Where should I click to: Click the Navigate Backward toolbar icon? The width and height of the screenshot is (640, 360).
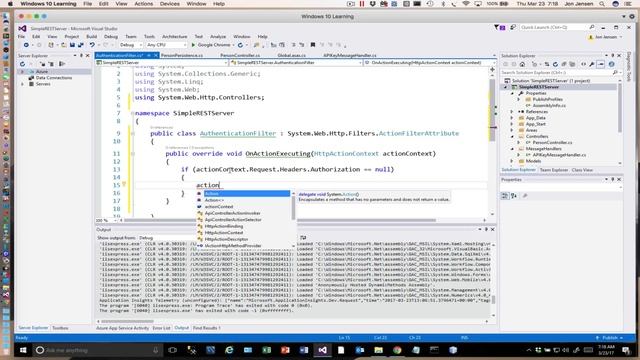tap(26, 45)
